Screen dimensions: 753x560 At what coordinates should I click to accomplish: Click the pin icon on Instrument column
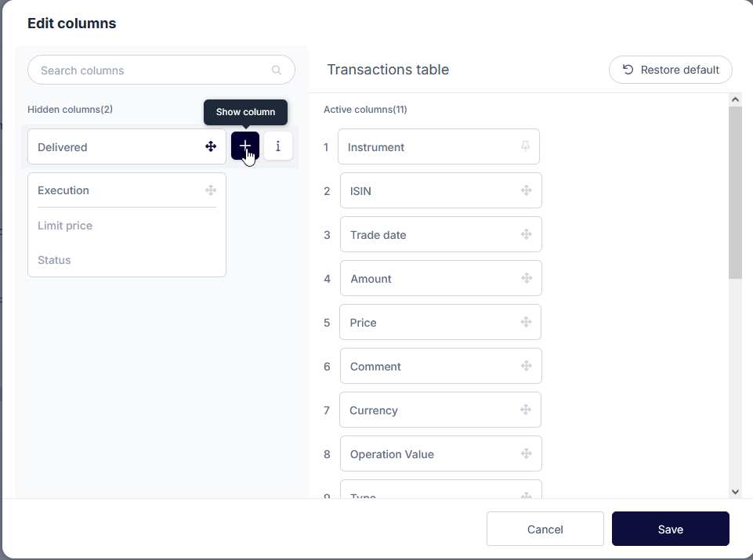point(526,146)
